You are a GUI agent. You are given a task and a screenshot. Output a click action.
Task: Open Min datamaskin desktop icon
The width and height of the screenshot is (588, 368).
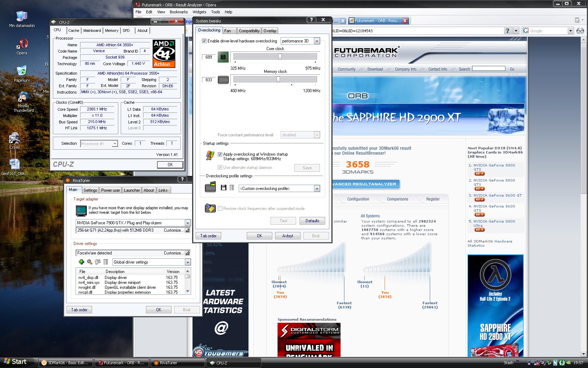pyautogui.click(x=22, y=19)
